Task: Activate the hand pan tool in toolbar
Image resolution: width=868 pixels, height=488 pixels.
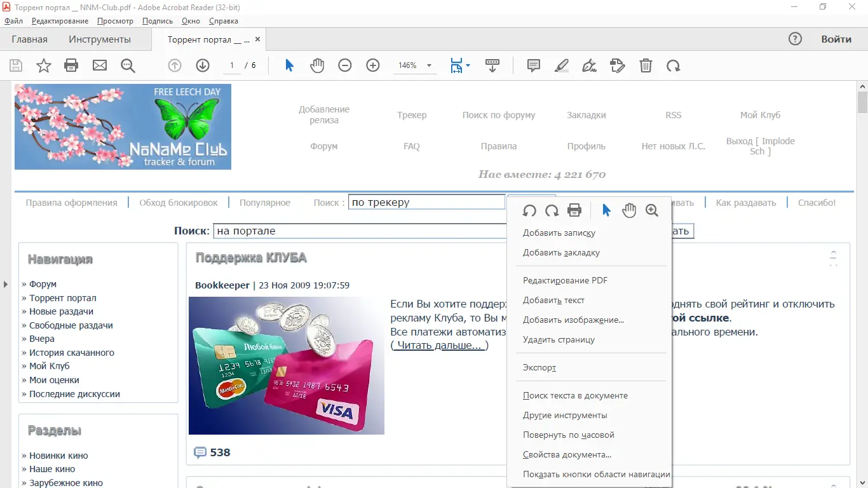Action: pyautogui.click(x=317, y=65)
